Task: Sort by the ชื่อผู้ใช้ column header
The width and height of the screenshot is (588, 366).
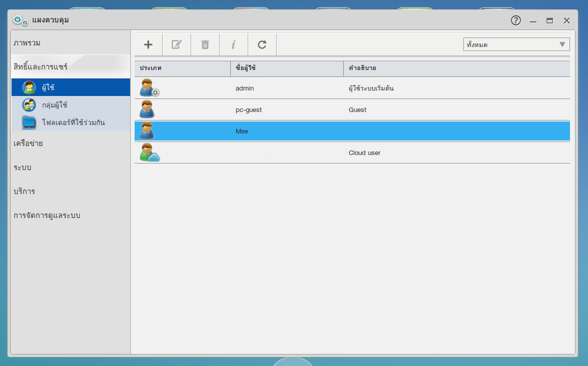Action: [287, 68]
